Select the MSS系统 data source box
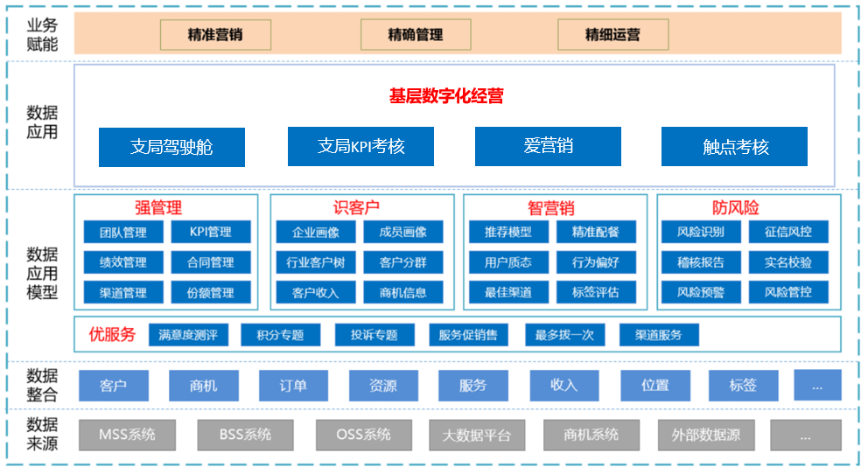868x474 pixels. click(127, 435)
